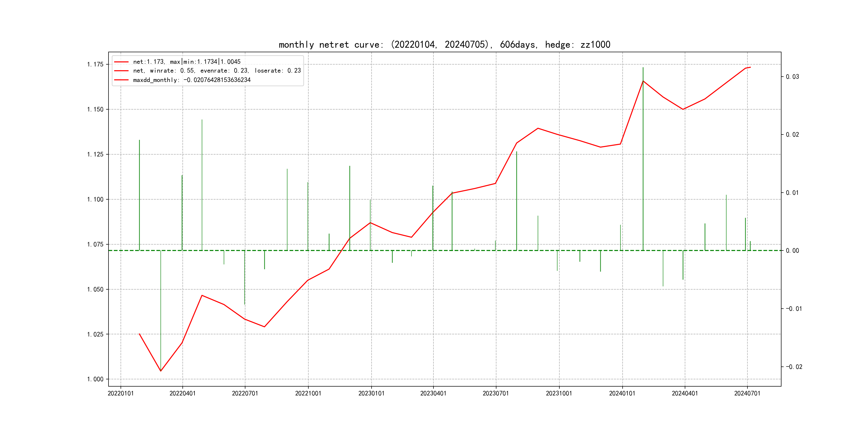Click the chart title text
868x434 pixels.
pyautogui.click(x=444, y=44)
